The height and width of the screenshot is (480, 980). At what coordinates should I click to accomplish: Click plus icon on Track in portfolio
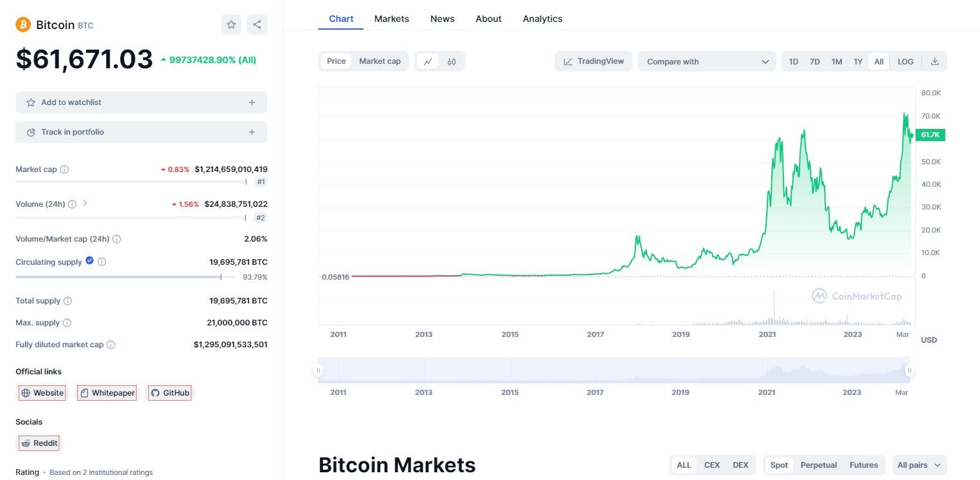click(252, 132)
